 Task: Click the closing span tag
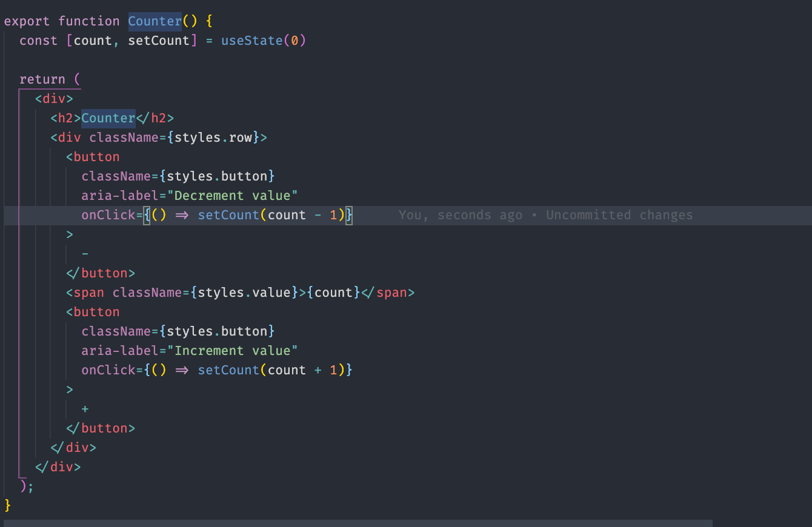tap(388, 293)
